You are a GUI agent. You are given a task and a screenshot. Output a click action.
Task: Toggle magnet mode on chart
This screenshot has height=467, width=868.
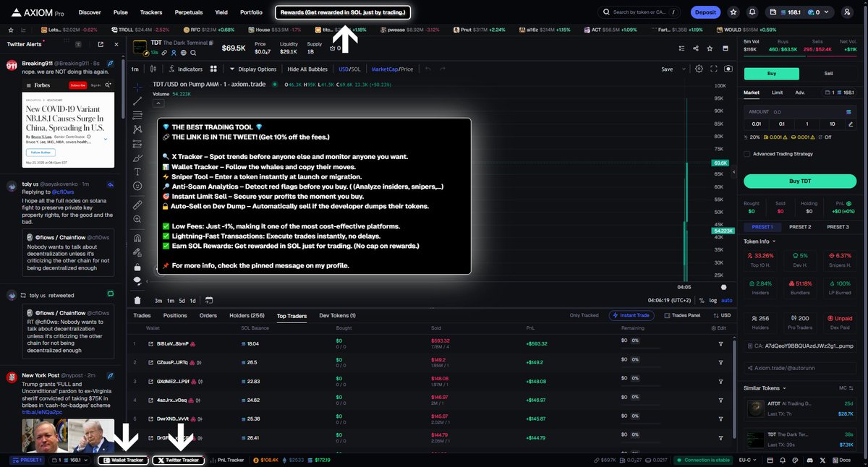pos(137,239)
